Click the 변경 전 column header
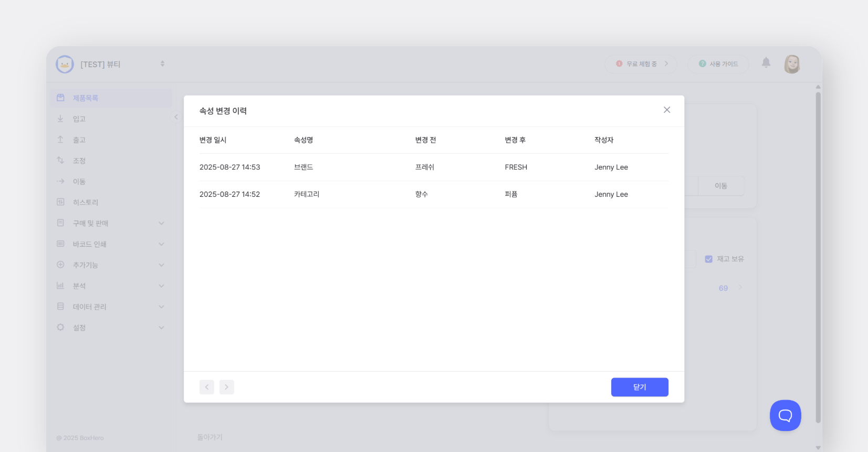The width and height of the screenshot is (868, 452). click(426, 140)
